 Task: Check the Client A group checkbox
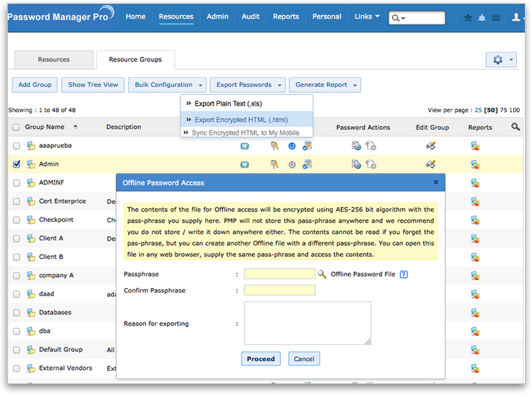(x=16, y=239)
